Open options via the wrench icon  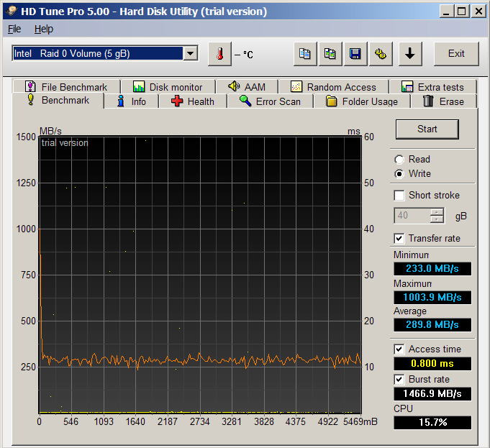379,54
